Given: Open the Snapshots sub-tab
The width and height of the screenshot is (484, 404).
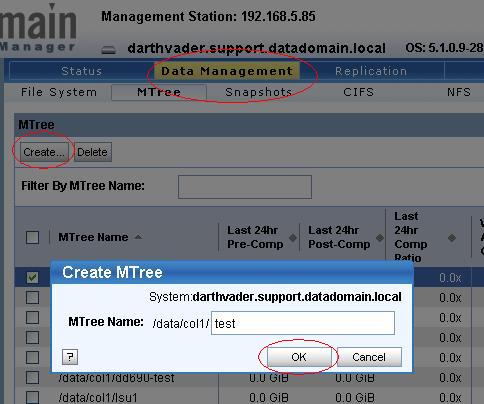Looking at the screenshot, I should tap(258, 92).
